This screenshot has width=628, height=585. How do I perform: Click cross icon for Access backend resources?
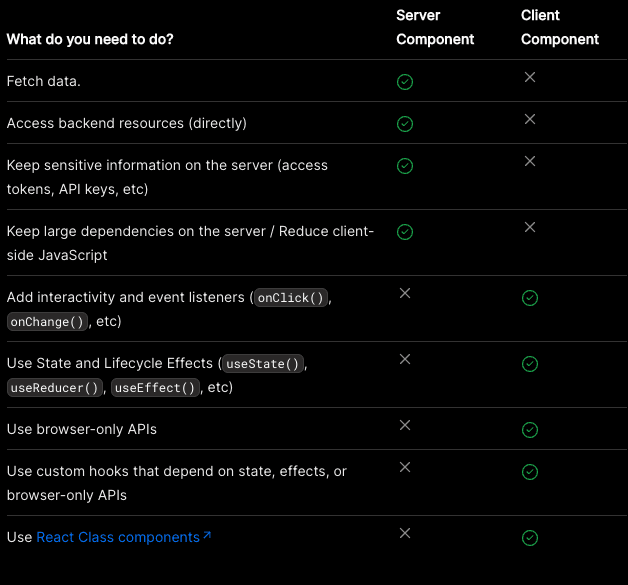pyautogui.click(x=530, y=119)
